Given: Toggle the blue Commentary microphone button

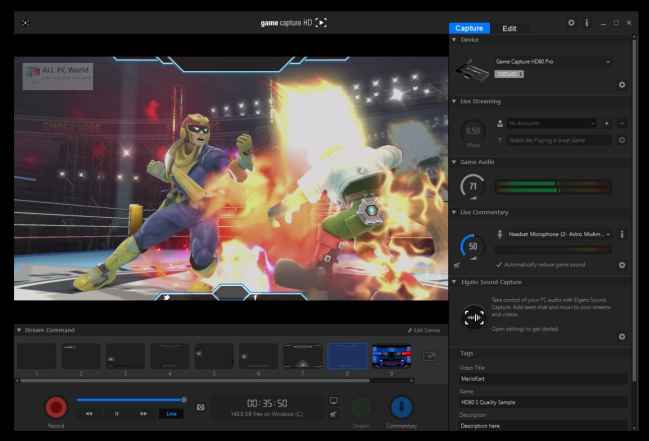Looking at the screenshot, I should click(x=401, y=407).
